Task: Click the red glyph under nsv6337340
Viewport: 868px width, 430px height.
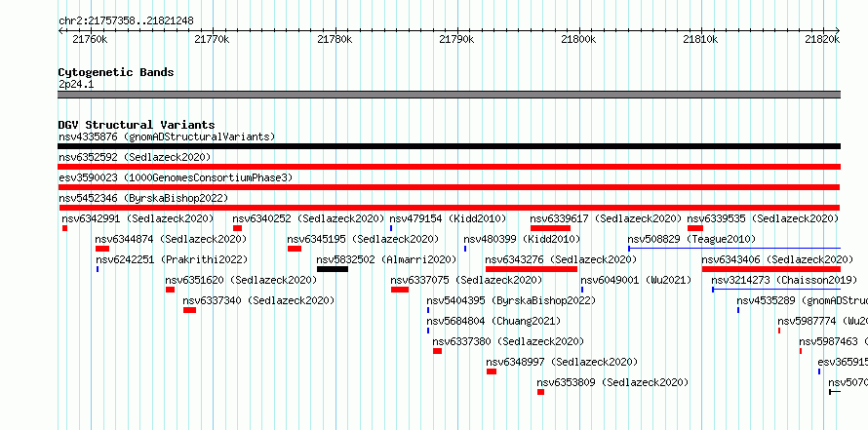Action: pyautogui.click(x=190, y=310)
